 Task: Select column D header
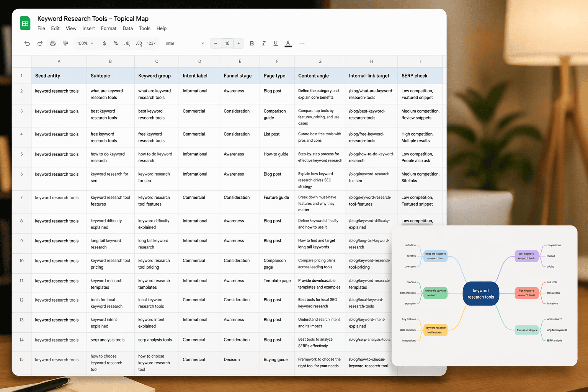pyautogui.click(x=199, y=61)
